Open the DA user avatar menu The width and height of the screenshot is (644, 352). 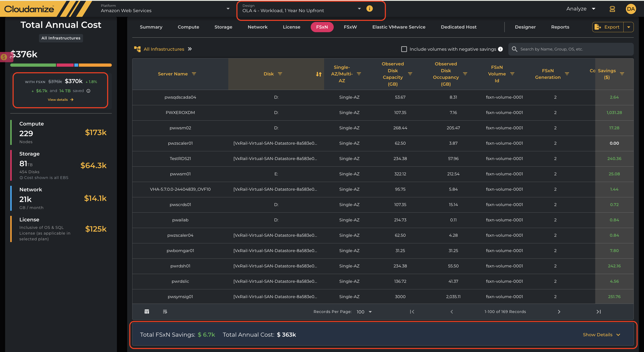pyautogui.click(x=631, y=9)
